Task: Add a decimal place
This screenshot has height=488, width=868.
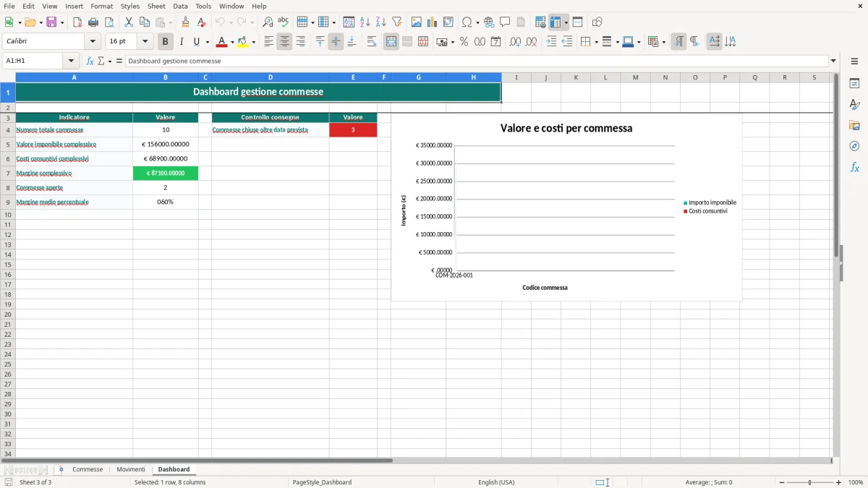Action: click(515, 42)
